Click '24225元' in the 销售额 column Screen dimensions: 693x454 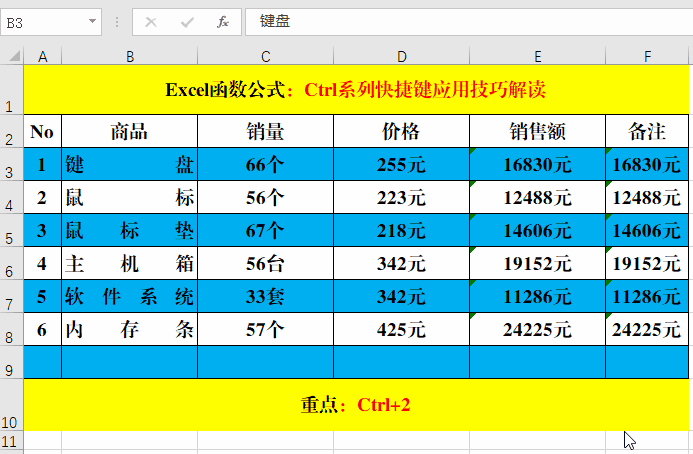[x=537, y=329]
